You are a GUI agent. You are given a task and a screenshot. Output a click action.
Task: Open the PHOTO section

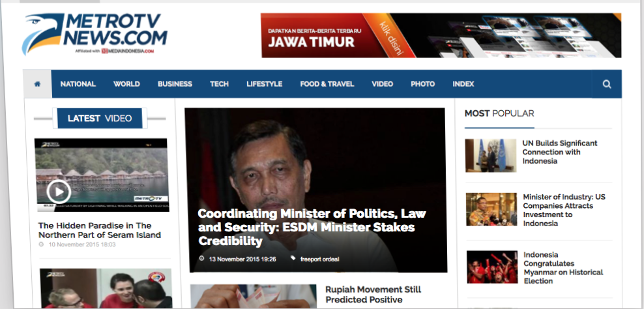(422, 84)
